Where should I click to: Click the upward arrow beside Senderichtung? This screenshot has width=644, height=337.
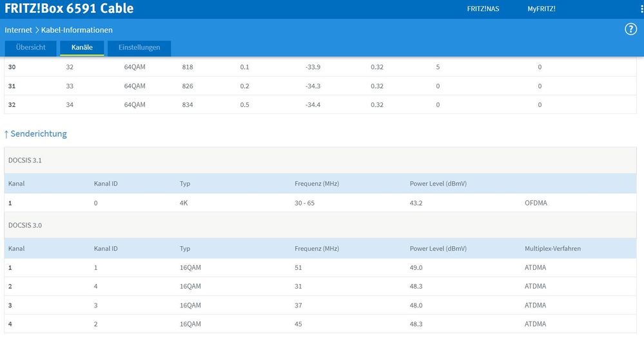coord(6,134)
